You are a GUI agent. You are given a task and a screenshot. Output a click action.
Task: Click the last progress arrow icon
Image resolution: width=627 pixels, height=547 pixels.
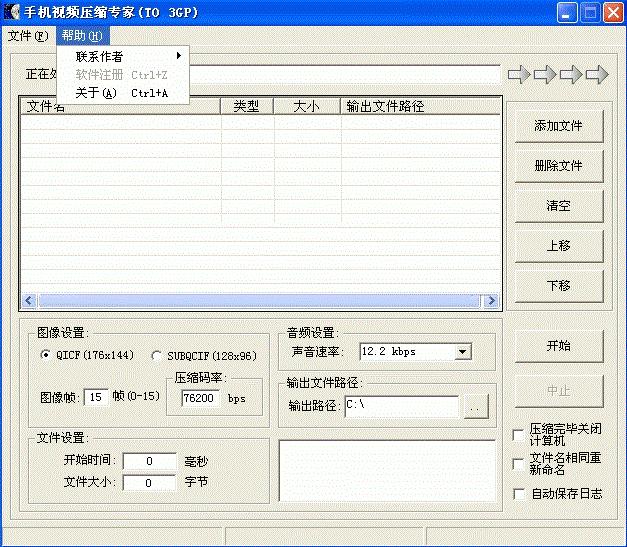597,74
